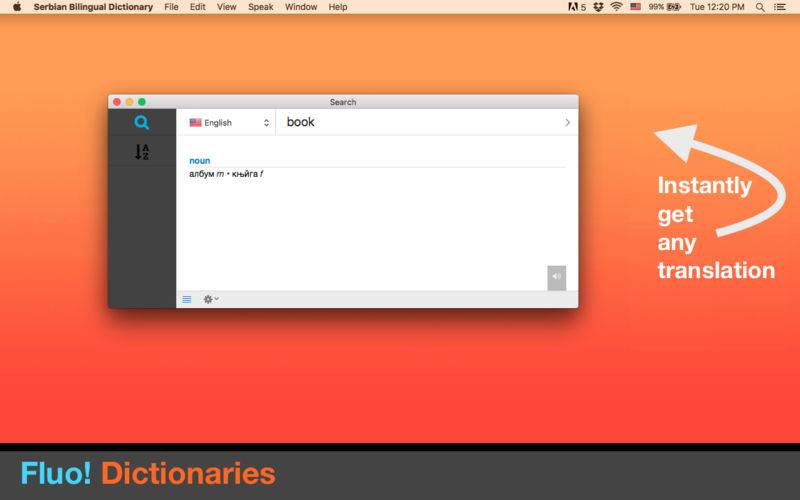Viewport: 800px width, 500px height.
Task: Open the gear settings dropdown
Action: point(211,299)
